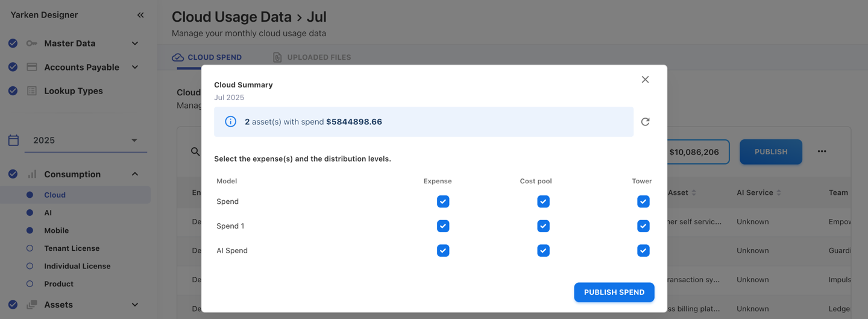Switch to the Uploaded Files tab

pyautogui.click(x=312, y=57)
